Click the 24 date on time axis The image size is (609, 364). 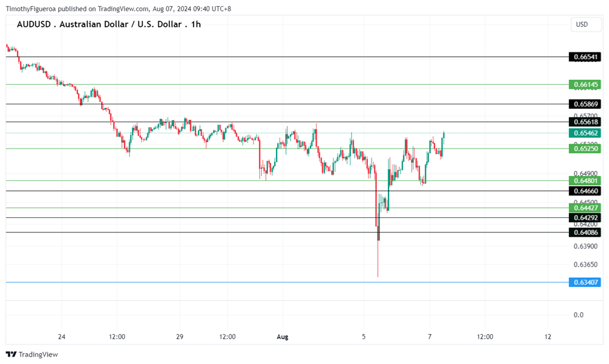point(61,337)
